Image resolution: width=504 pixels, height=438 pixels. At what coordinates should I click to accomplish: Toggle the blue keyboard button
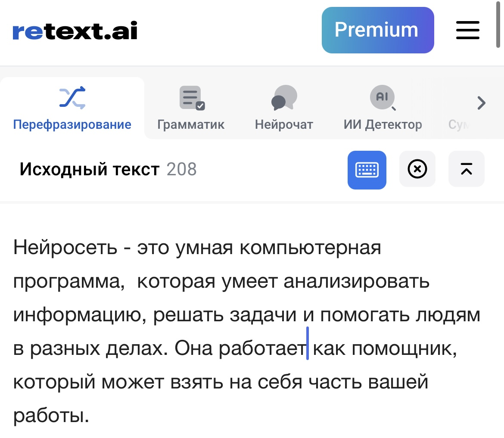367,170
